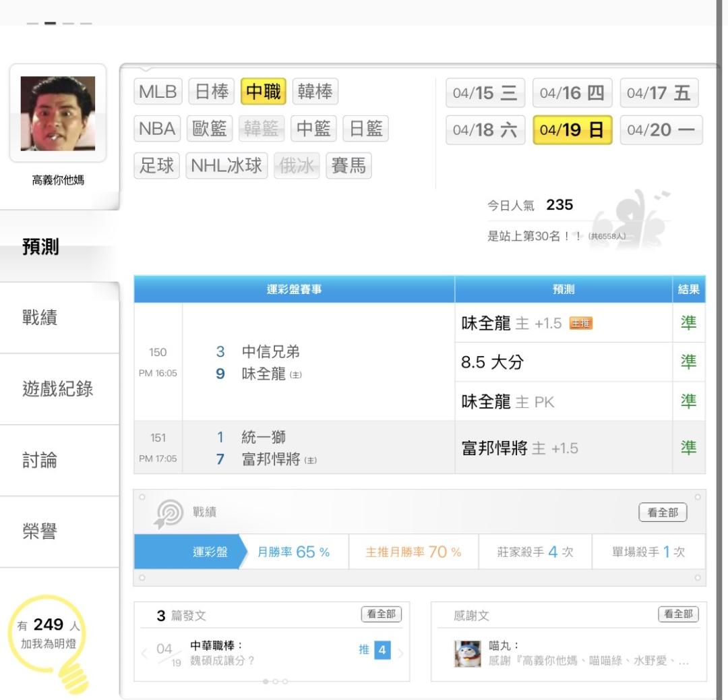This screenshot has width=728, height=700.
Task: Click the 中信兄弟 team name
Action: coord(271,351)
